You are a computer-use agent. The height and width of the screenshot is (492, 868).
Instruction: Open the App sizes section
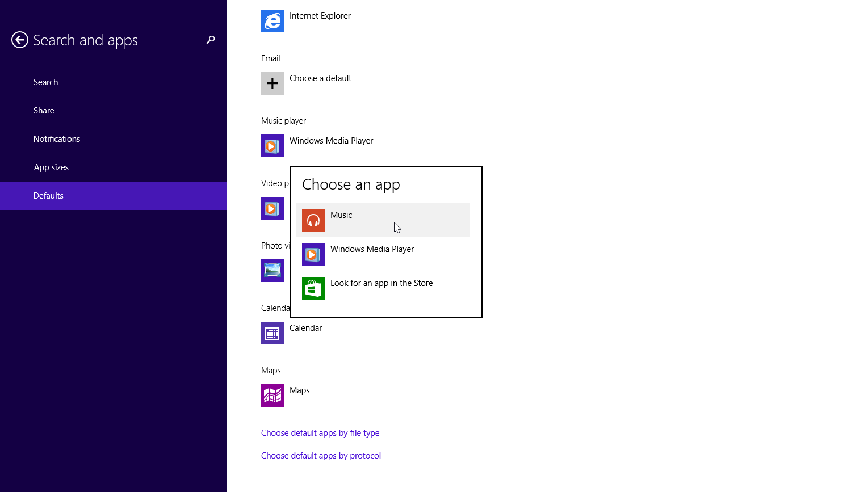pyautogui.click(x=114, y=167)
